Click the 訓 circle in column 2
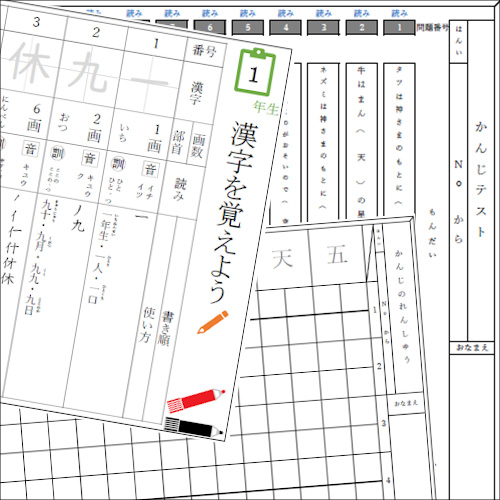 [58, 153]
